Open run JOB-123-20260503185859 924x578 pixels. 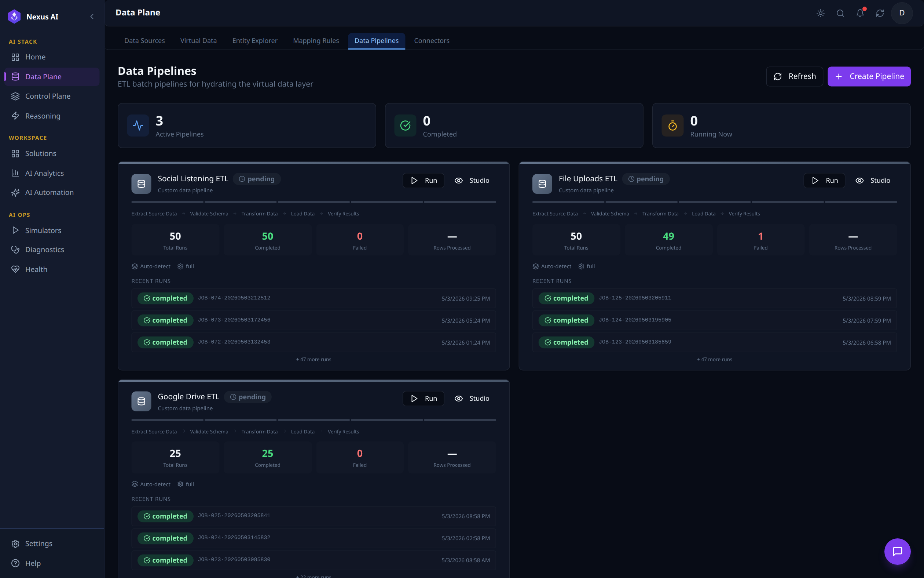714,342
